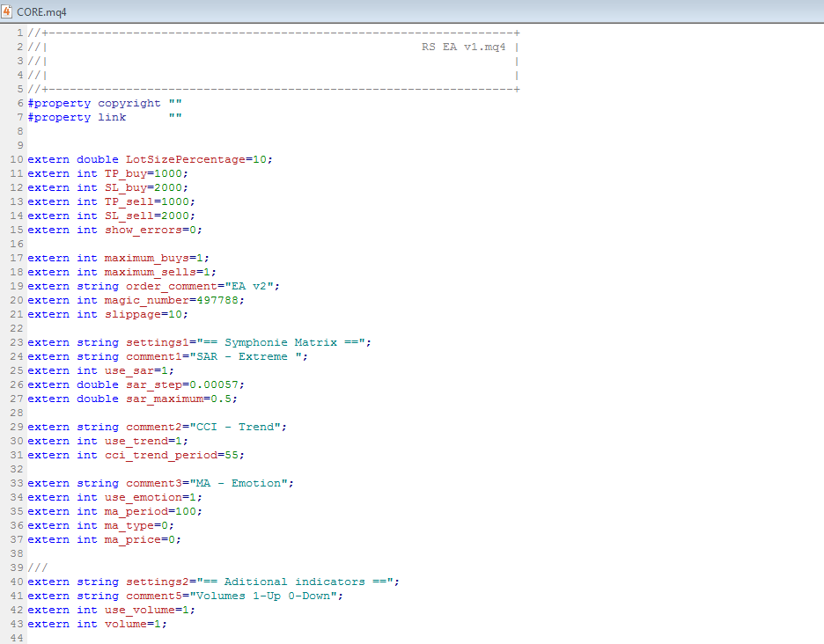Click the ma_price=0 line
The height and width of the screenshot is (644, 824).
click(x=104, y=540)
